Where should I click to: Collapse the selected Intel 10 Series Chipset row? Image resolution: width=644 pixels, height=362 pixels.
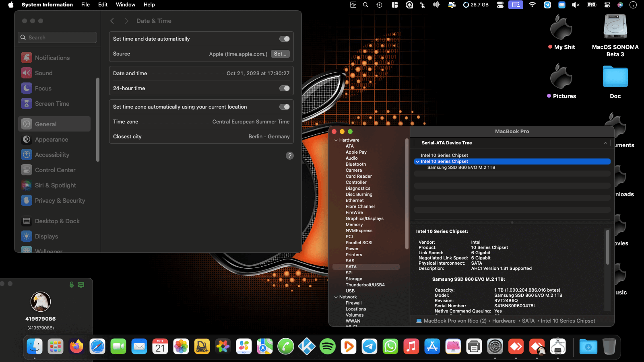418,162
